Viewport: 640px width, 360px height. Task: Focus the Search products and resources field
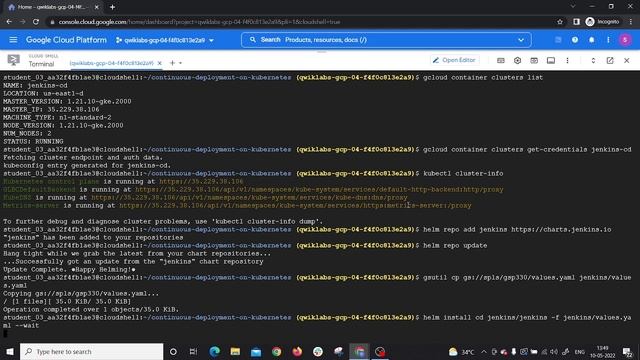click(x=386, y=40)
